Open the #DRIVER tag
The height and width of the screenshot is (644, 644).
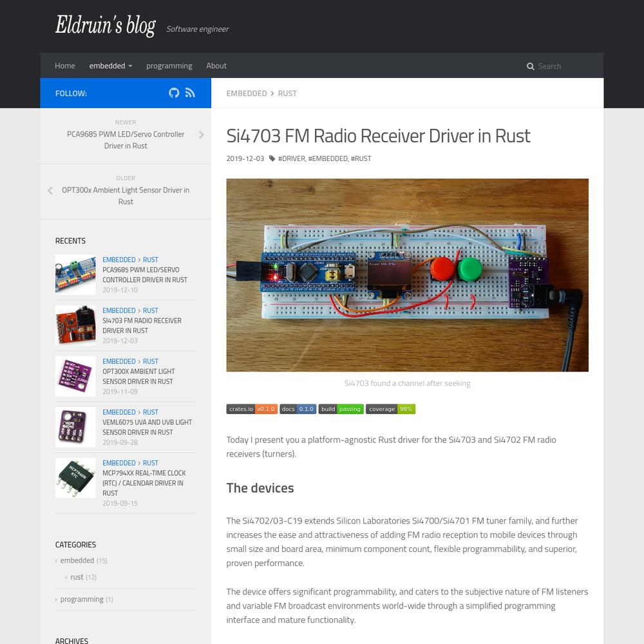[x=292, y=158]
